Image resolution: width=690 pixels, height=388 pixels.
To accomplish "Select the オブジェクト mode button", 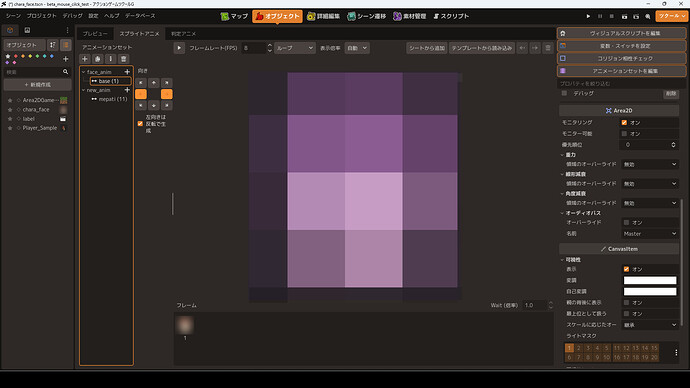I will click(x=277, y=16).
